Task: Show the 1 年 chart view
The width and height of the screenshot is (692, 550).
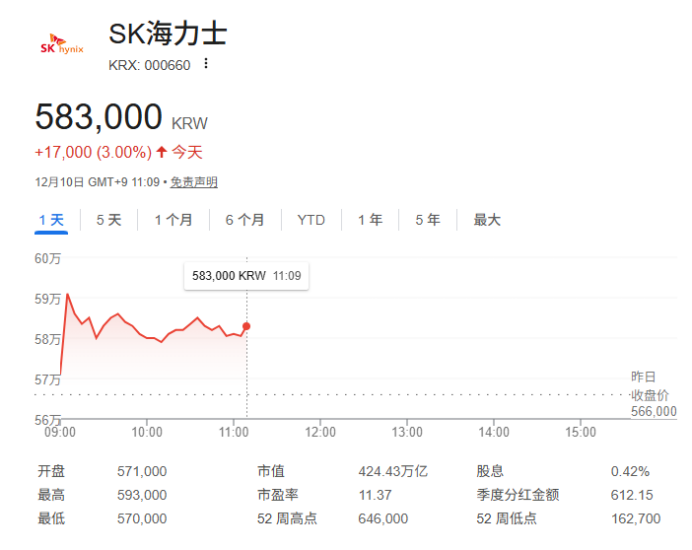Action: click(370, 220)
